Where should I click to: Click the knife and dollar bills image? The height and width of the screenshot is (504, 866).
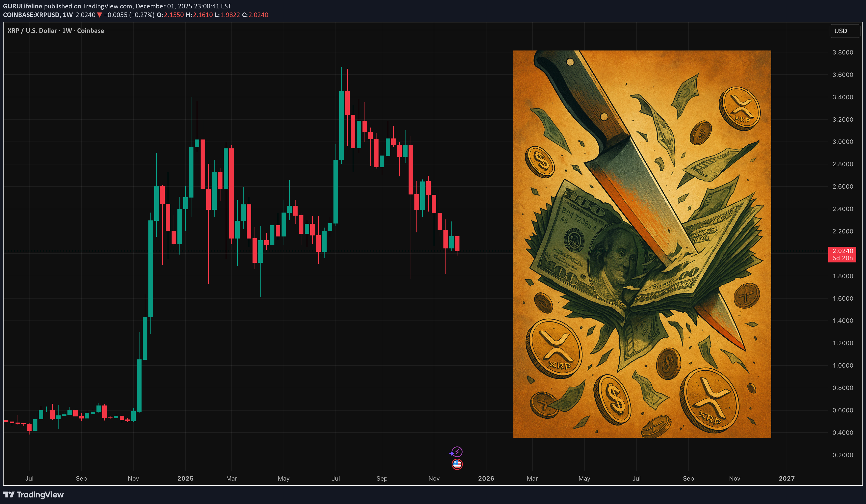641,244
